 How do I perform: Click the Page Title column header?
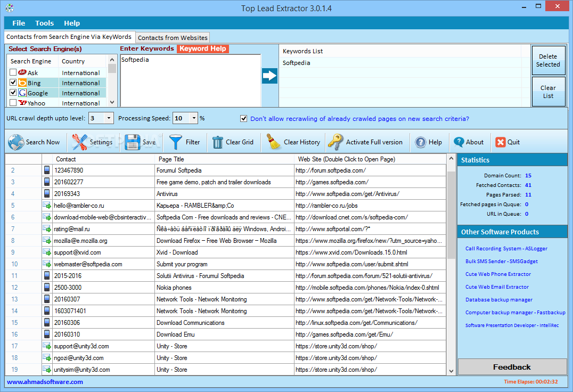pos(224,159)
